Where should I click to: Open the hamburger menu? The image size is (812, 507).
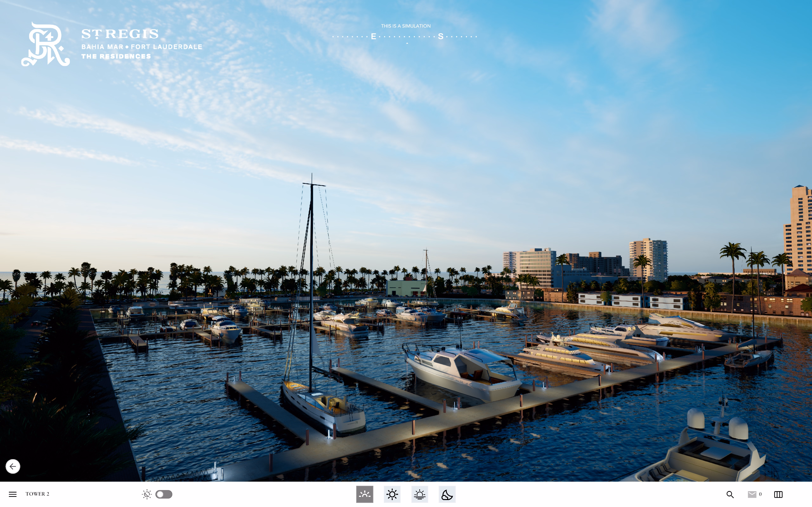coord(12,494)
